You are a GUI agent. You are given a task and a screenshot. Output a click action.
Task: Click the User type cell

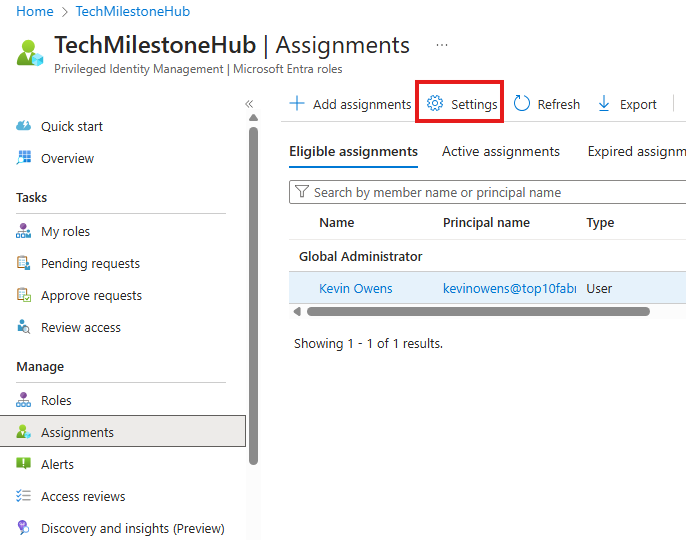pos(599,289)
